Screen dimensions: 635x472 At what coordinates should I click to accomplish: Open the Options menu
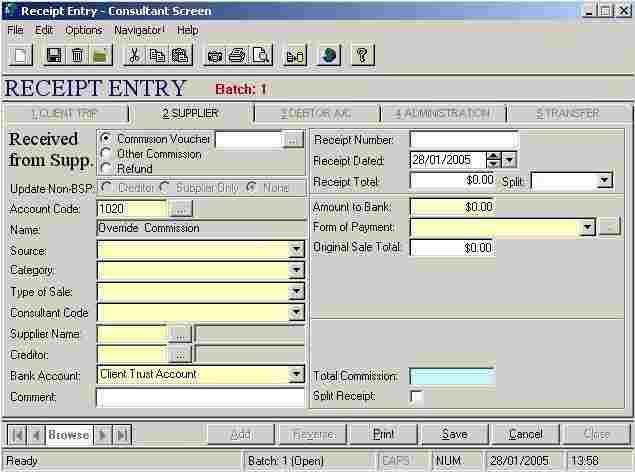click(83, 30)
